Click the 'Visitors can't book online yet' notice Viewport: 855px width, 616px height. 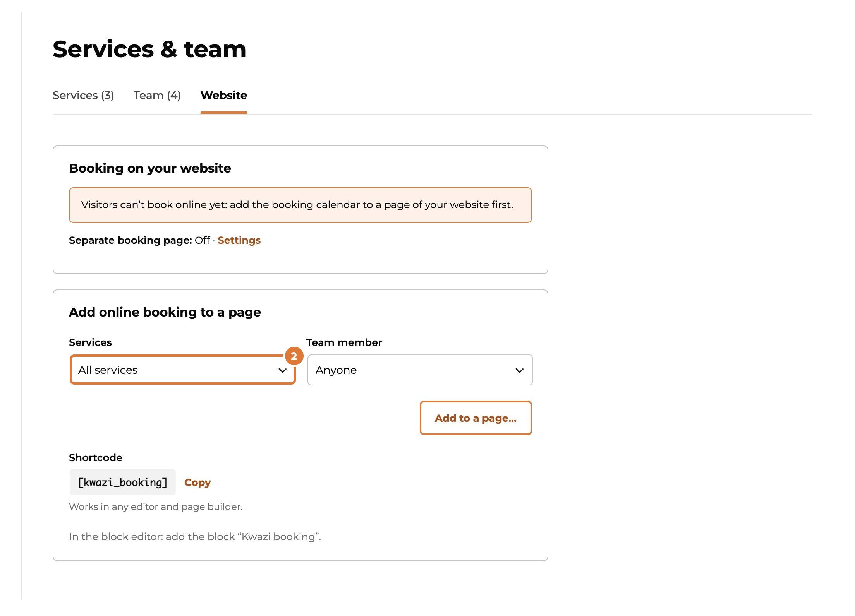coord(300,205)
